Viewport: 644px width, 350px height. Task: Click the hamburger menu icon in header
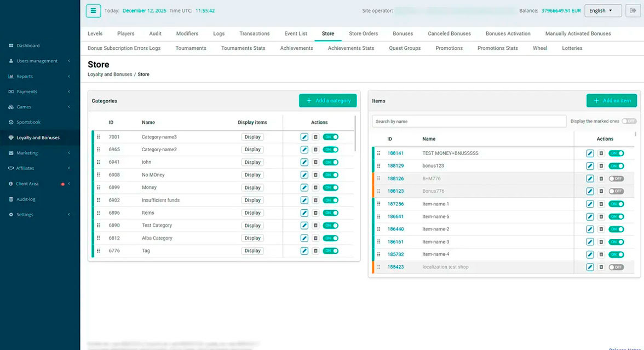click(x=93, y=11)
